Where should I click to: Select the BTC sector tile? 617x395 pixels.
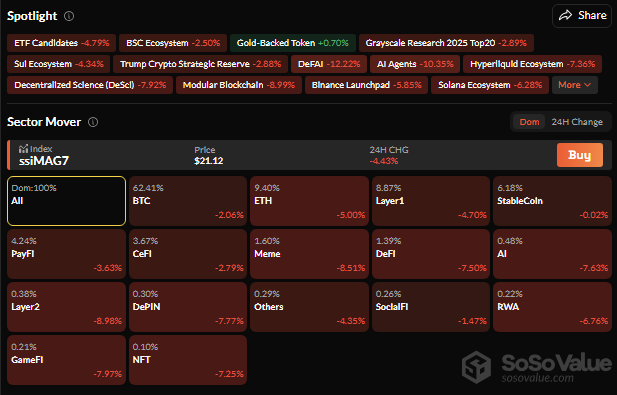coord(188,201)
